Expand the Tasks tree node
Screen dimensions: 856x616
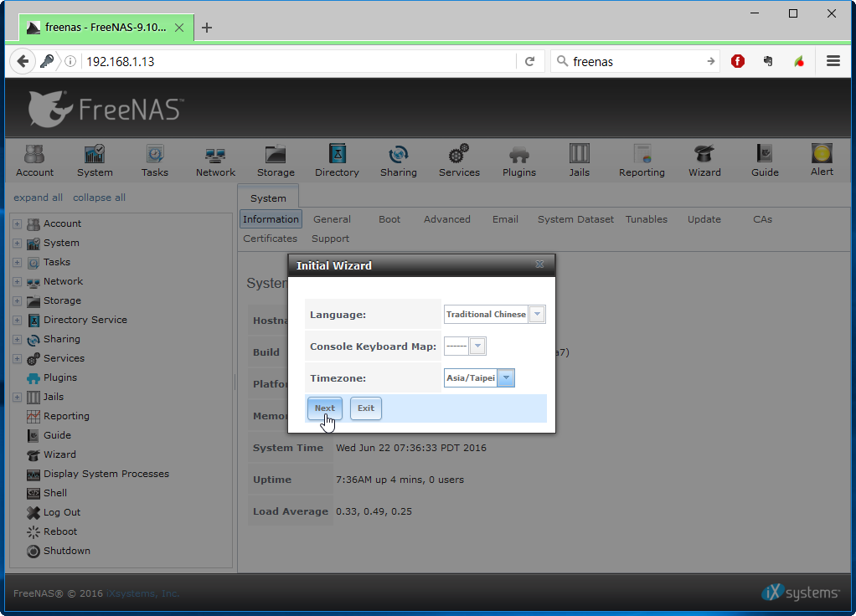pyautogui.click(x=17, y=263)
